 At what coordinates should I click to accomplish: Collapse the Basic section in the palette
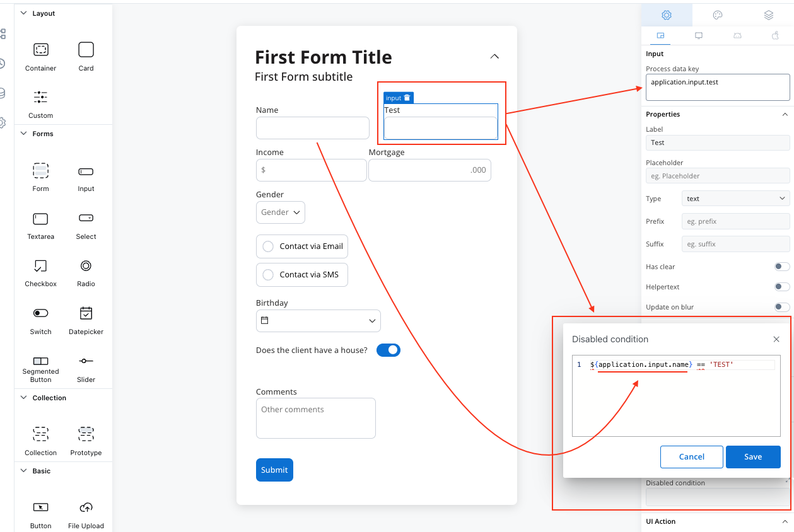[x=24, y=471]
